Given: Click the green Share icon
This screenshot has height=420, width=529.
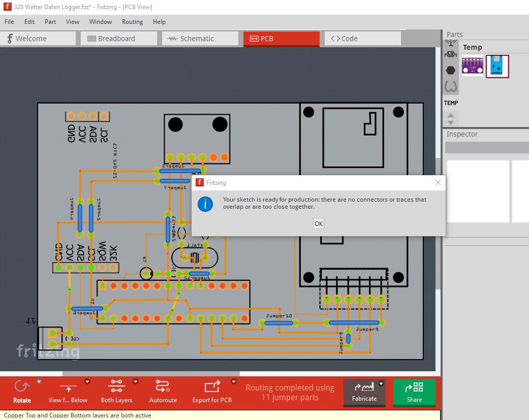Looking at the screenshot, I should 414,387.
